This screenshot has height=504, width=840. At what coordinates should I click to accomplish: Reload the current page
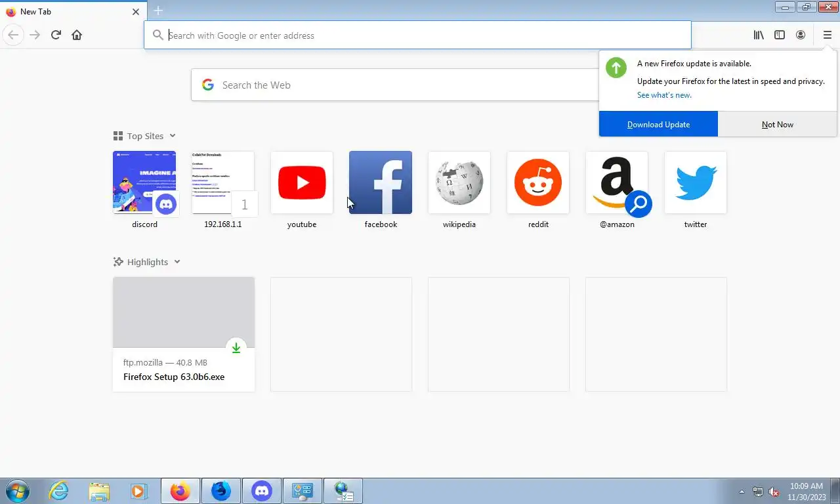pos(56,35)
